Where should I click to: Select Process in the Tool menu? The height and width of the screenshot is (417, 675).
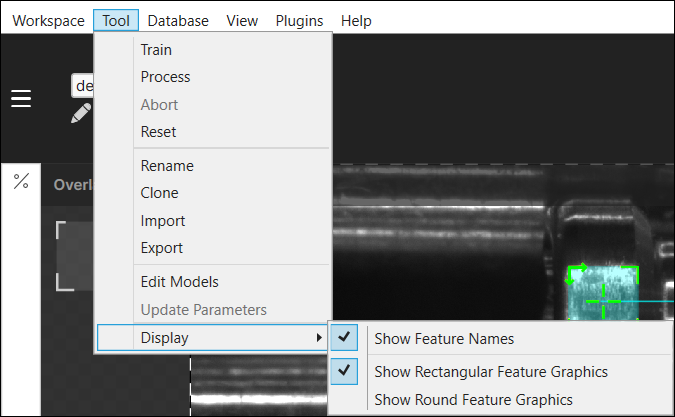pos(165,77)
